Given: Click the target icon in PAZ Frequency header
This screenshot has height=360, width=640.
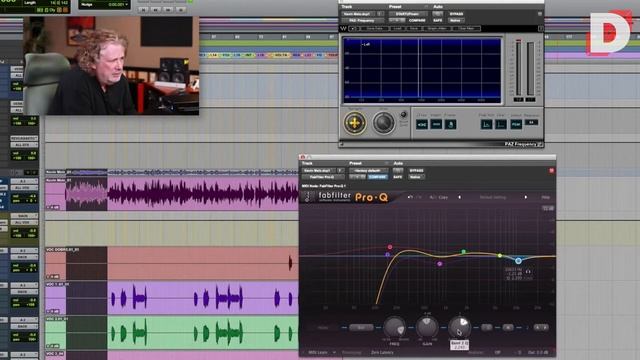Looking at the screenshot, I should (x=540, y=14).
